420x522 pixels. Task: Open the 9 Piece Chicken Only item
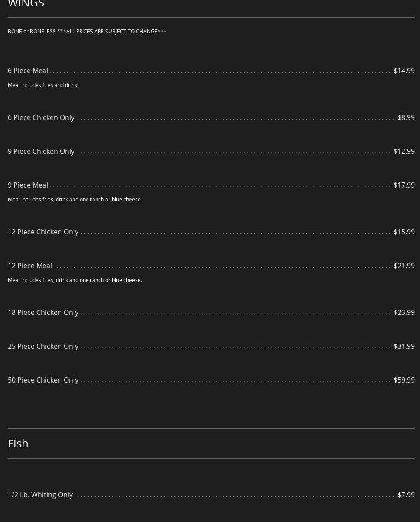(41, 151)
